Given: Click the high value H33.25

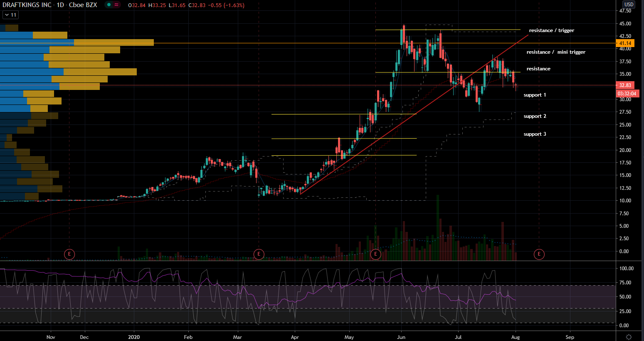Looking at the screenshot, I should point(157,5).
